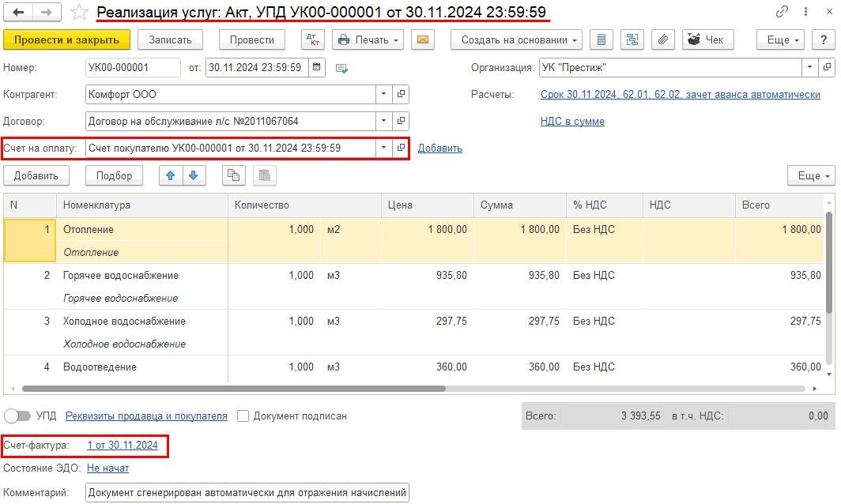841x504 pixels.
Task: Open Состояние ЭДО Не начат link
Action: pos(107,468)
